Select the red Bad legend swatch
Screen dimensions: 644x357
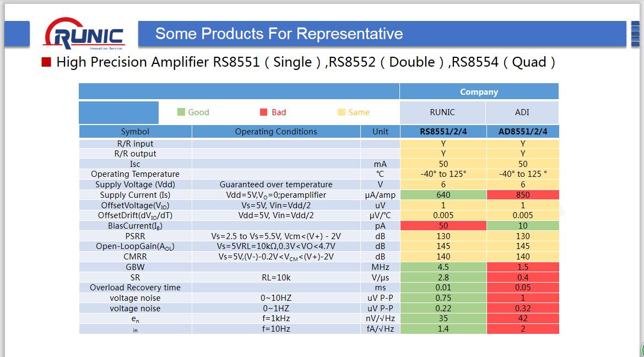[x=264, y=112]
